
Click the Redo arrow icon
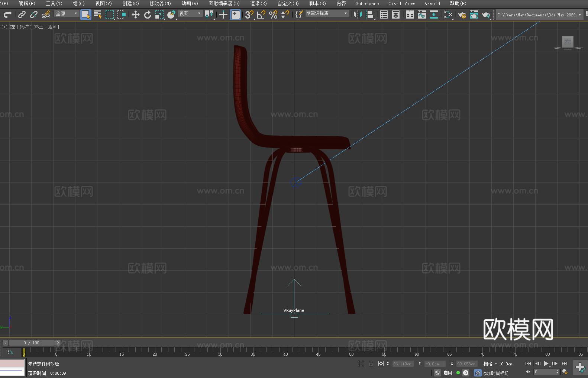click(x=7, y=14)
